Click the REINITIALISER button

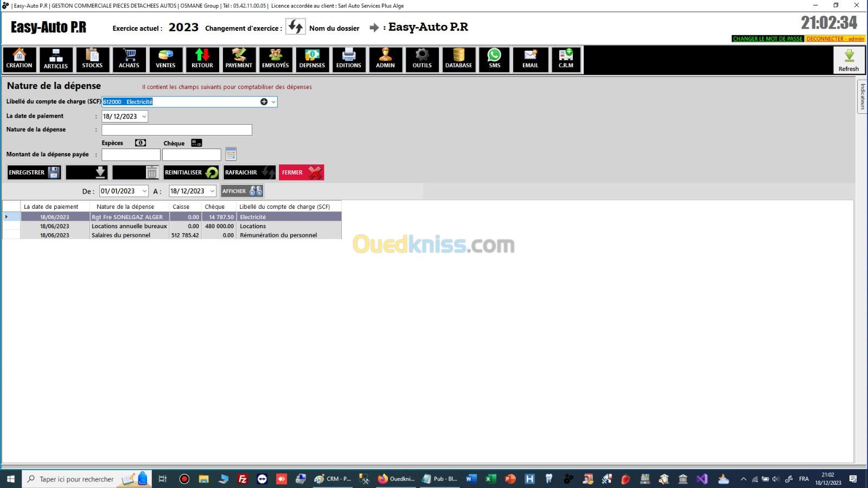click(191, 172)
